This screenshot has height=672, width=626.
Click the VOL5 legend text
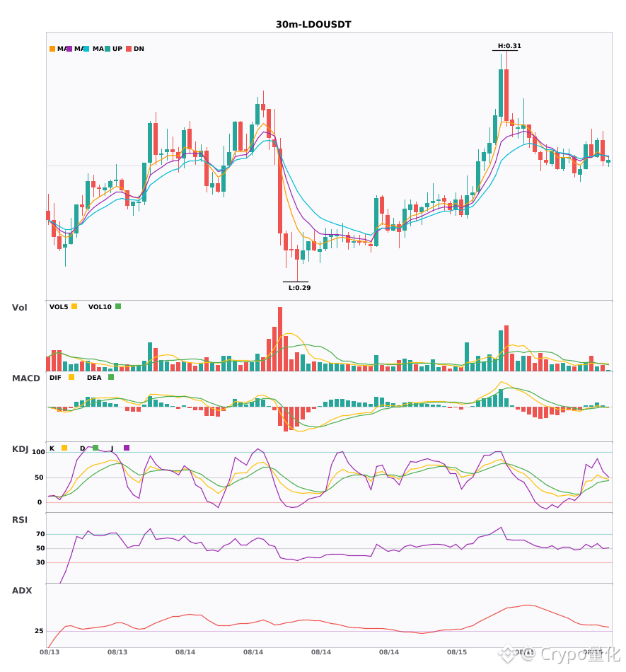(59, 307)
